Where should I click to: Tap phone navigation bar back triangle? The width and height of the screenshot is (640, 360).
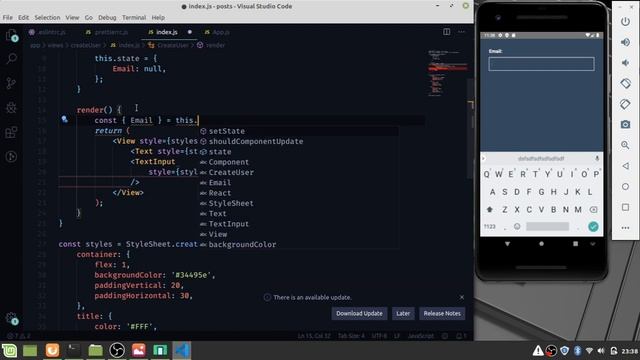pyautogui.click(x=507, y=244)
